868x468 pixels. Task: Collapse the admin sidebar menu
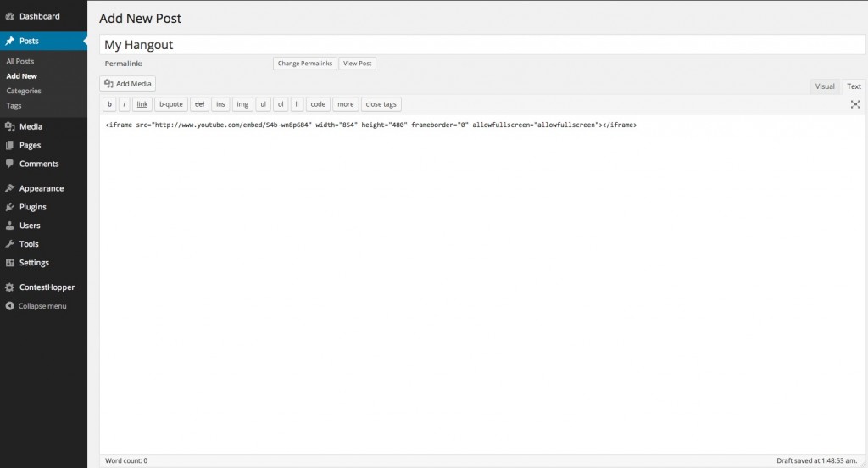(x=42, y=306)
